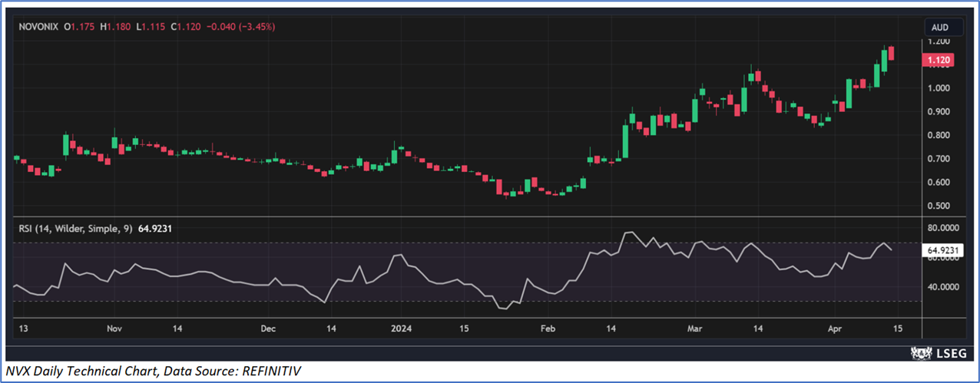
Task: Click the 1.200 price axis label
Action: 940,41
